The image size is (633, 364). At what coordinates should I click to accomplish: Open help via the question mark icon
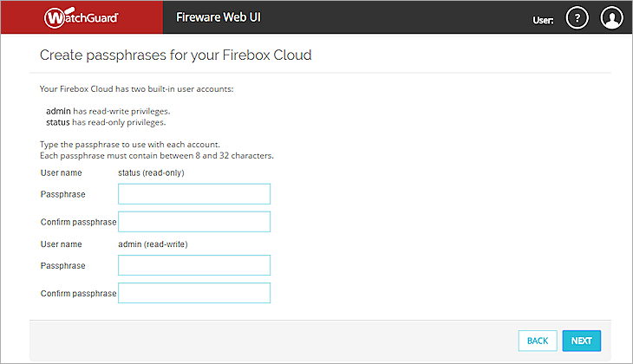[x=577, y=18]
